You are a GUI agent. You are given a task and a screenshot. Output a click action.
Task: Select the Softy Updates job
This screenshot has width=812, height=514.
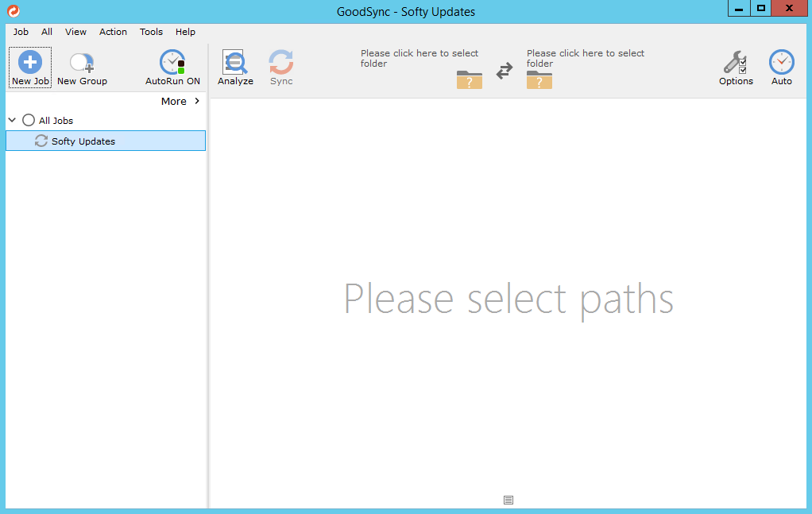coord(106,141)
